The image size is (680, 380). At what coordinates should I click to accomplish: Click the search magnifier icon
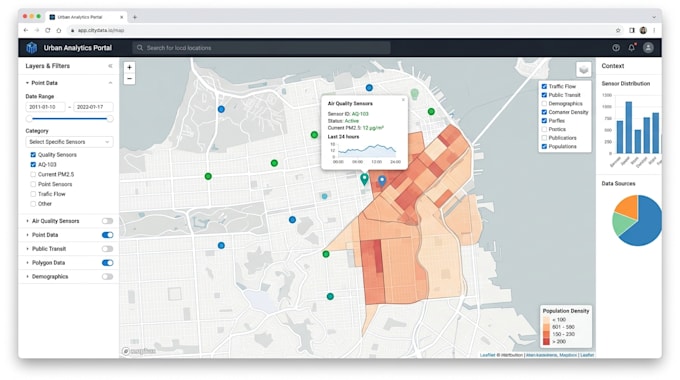click(x=140, y=48)
